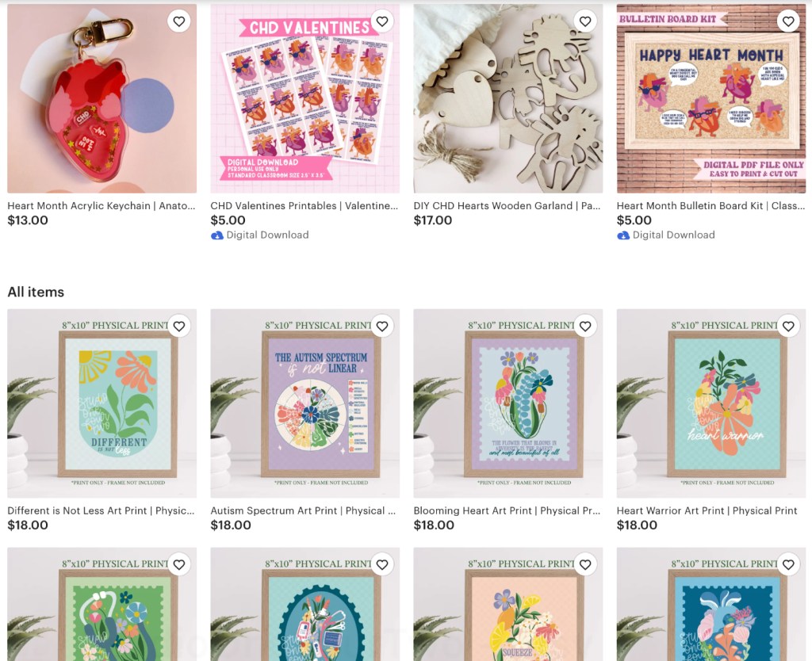
Task: Open Heart Warrior Art Print title
Action: [x=707, y=510]
